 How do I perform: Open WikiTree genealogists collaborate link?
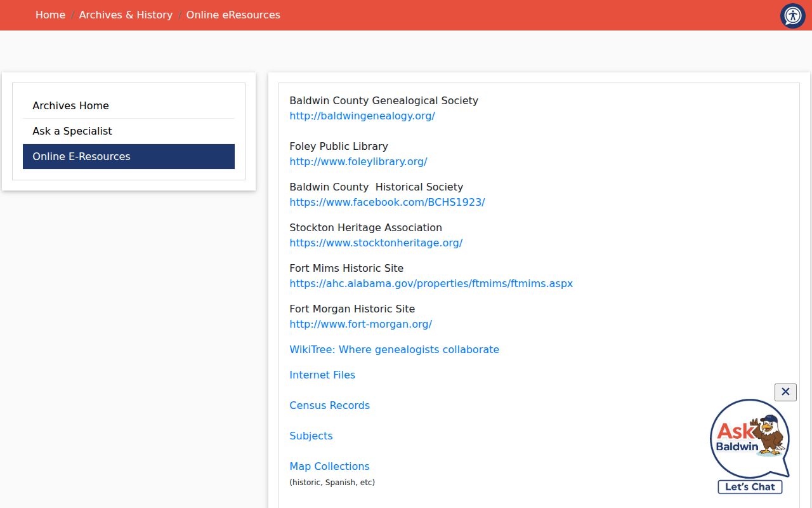pos(395,349)
